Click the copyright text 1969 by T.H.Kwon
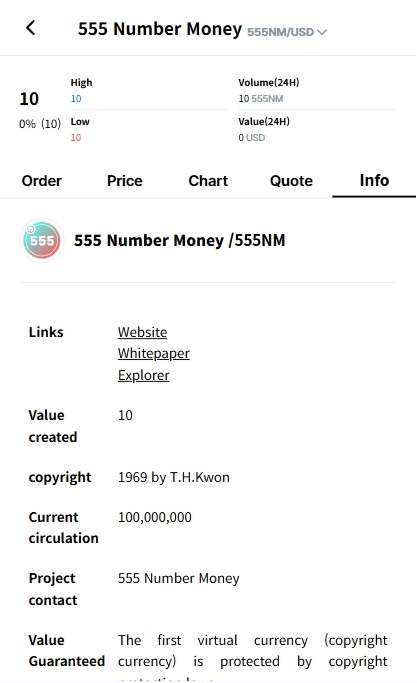 [173, 477]
